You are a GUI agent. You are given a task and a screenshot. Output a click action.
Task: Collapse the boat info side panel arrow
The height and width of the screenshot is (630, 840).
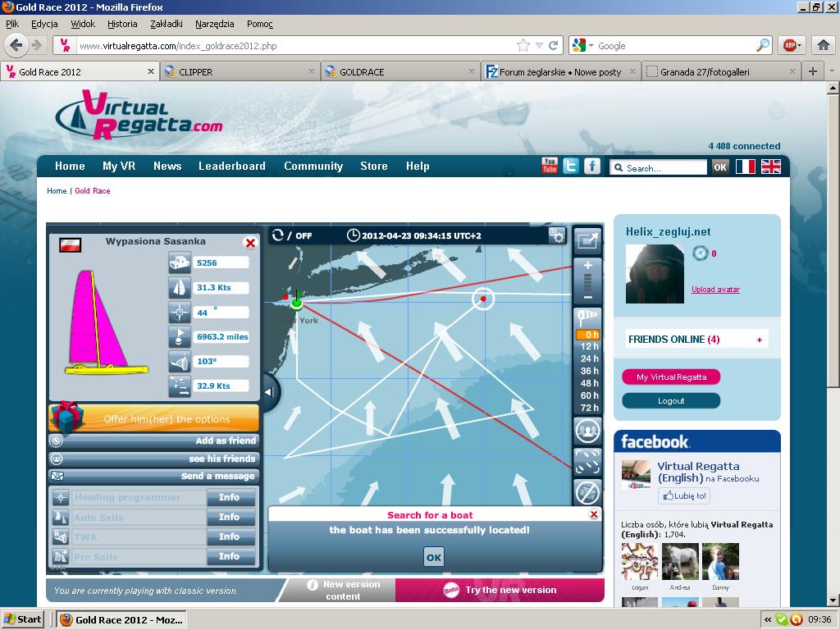tap(269, 390)
